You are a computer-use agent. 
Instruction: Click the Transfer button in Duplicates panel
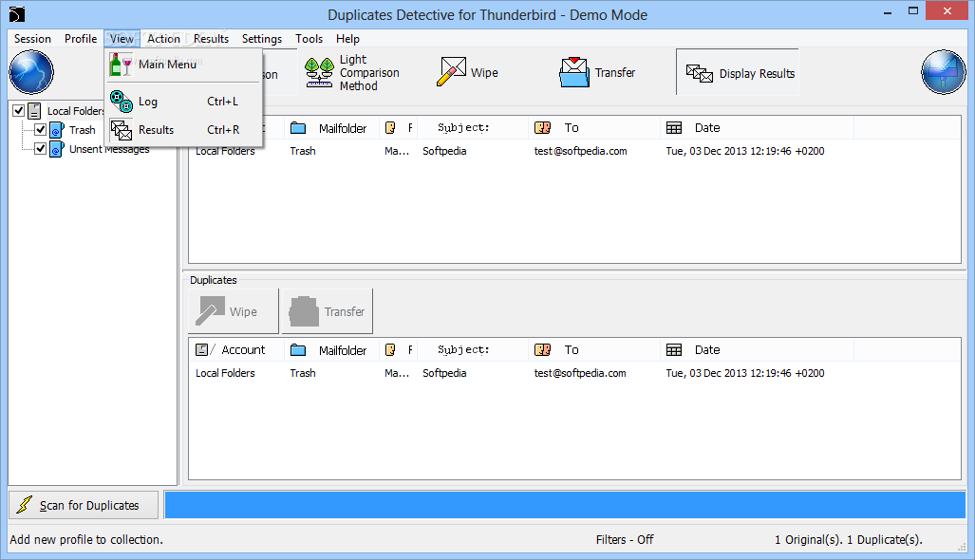click(328, 311)
